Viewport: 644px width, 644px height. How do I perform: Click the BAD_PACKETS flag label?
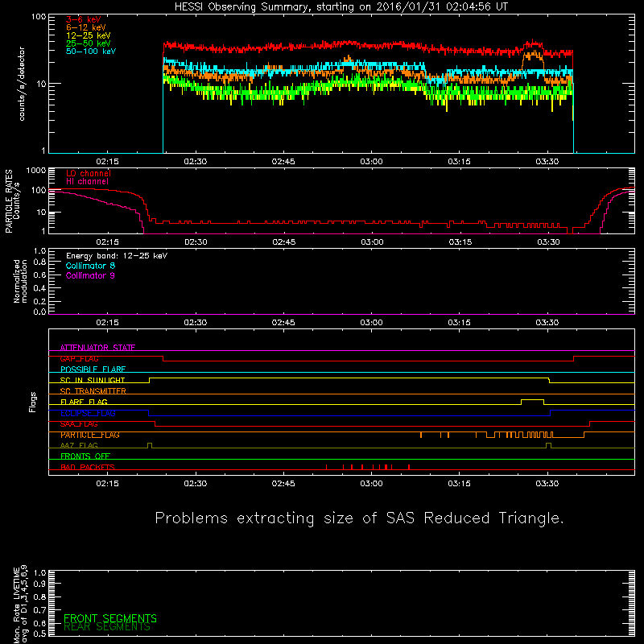pos(88,468)
